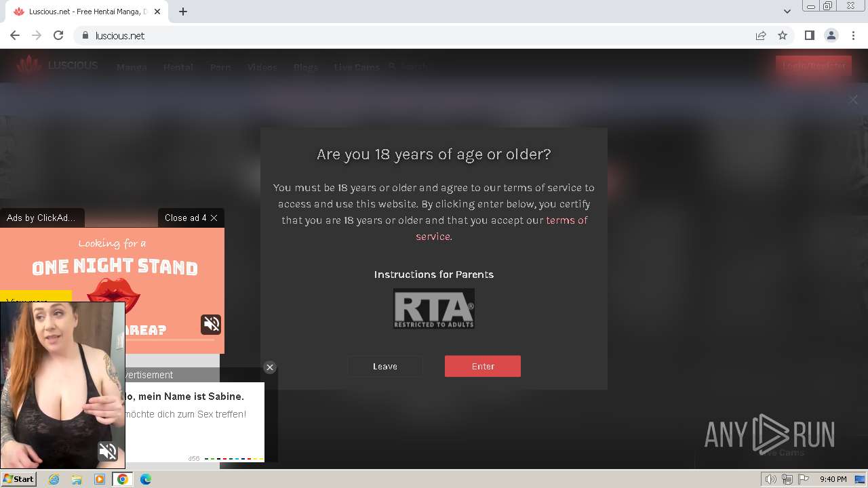Click the Leave button in the age dialog
Screen dimensions: 868x488
[385, 366]
